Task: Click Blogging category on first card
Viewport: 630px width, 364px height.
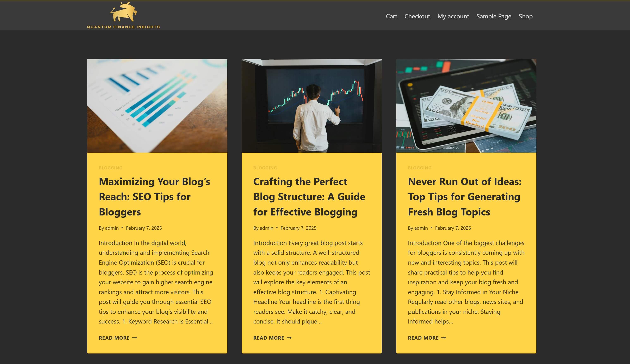Action: (x=111, y=168)
